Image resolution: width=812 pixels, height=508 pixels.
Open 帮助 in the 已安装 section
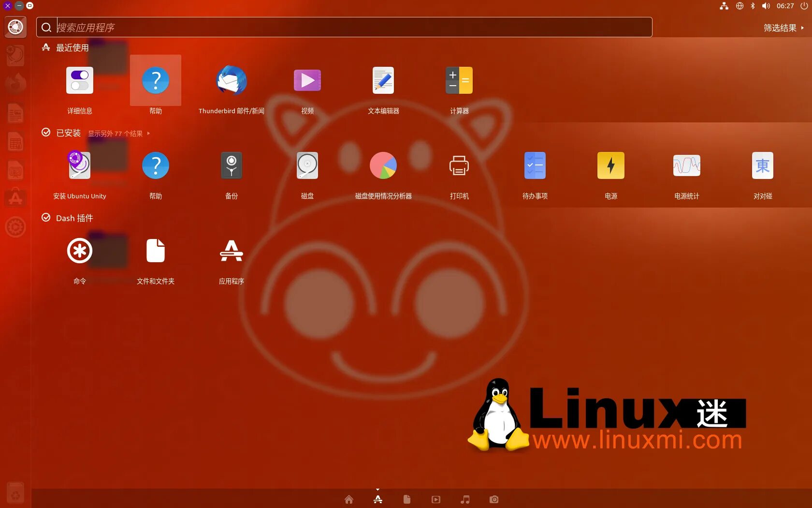156,165
